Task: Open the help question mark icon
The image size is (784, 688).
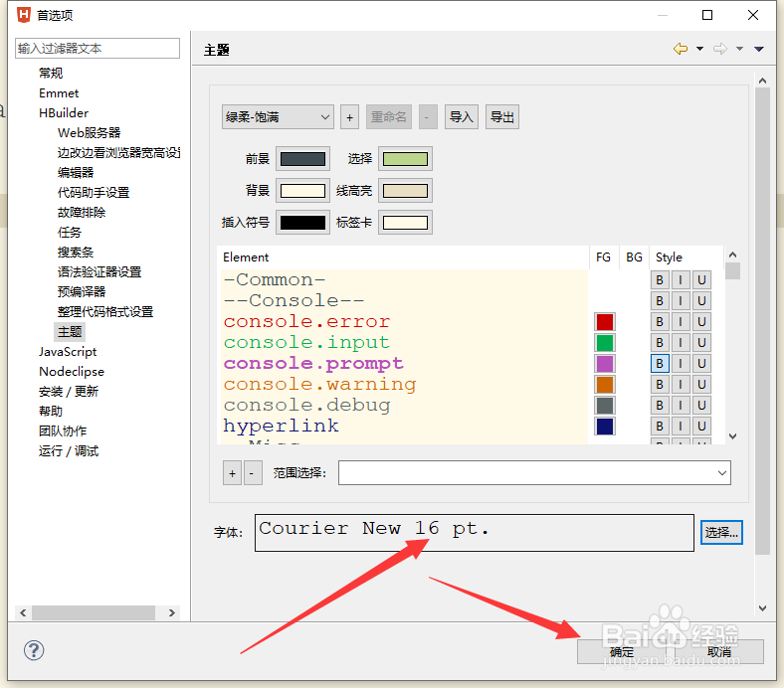Action: point(34,650)
